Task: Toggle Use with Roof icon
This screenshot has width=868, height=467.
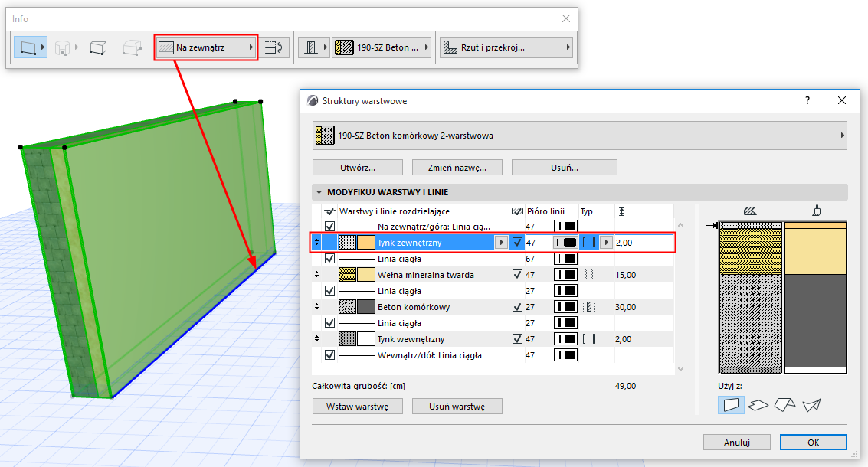Action: coord(784,405)
